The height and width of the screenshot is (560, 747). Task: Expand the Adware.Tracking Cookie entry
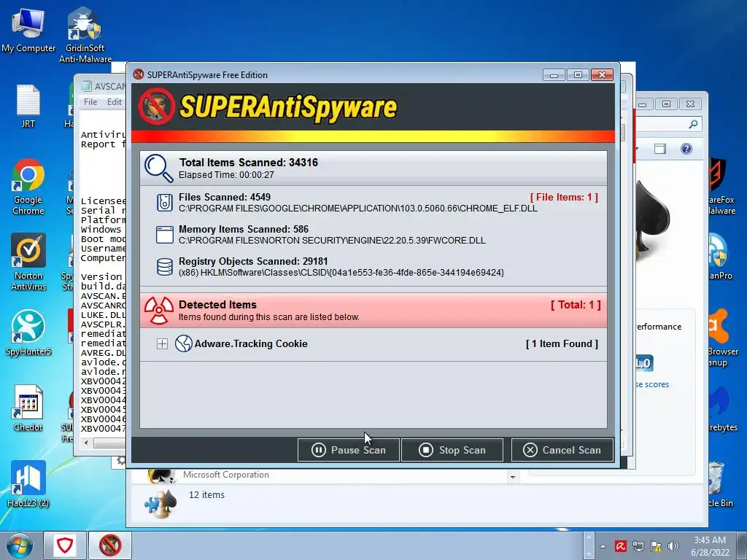tap(162, 344)
